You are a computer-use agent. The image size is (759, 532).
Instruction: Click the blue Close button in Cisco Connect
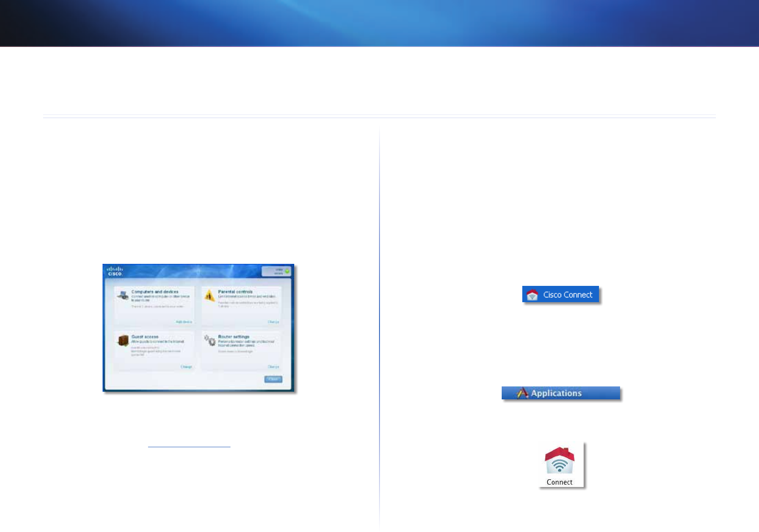pos(273,379)
